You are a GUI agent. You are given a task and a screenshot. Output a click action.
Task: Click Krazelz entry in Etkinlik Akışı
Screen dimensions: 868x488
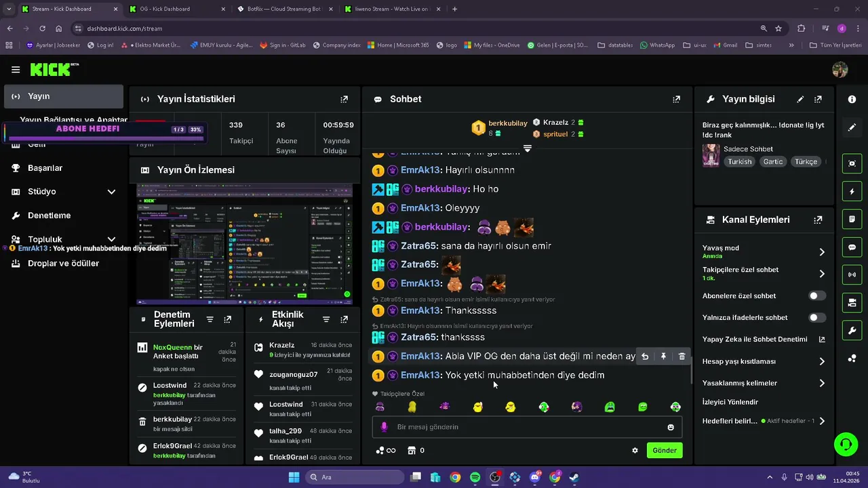(x=302, y=350)
